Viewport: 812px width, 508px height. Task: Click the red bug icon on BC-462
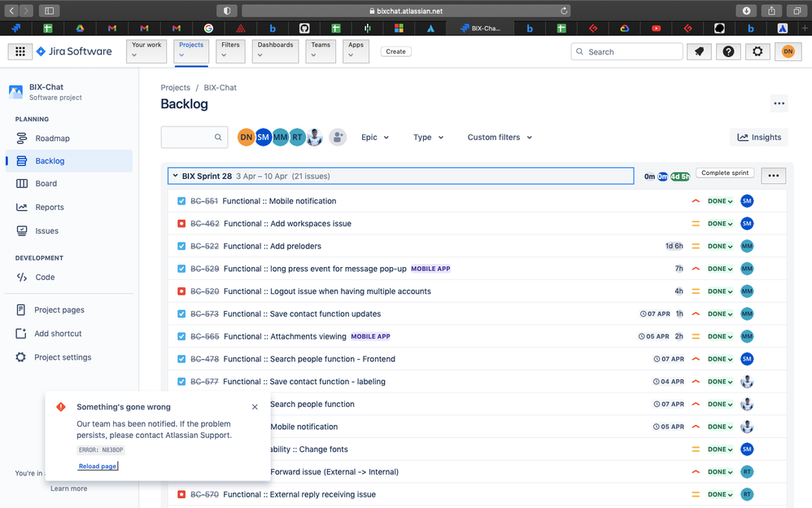[181, 223]
